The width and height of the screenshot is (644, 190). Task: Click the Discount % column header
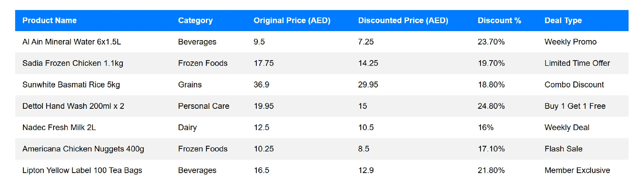click(499, 21)
